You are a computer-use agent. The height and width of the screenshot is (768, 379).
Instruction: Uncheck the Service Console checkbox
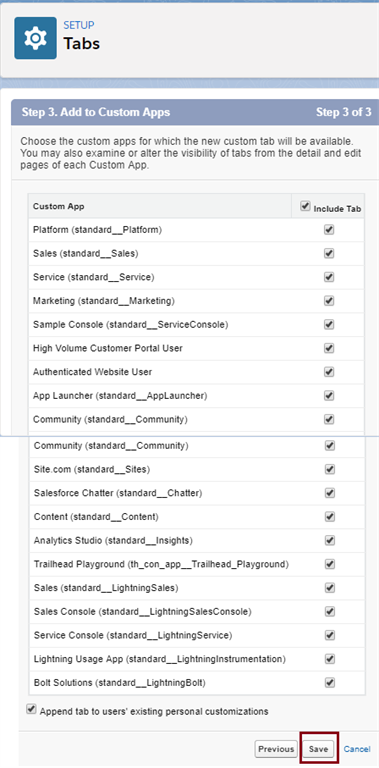tap(330, 635)
